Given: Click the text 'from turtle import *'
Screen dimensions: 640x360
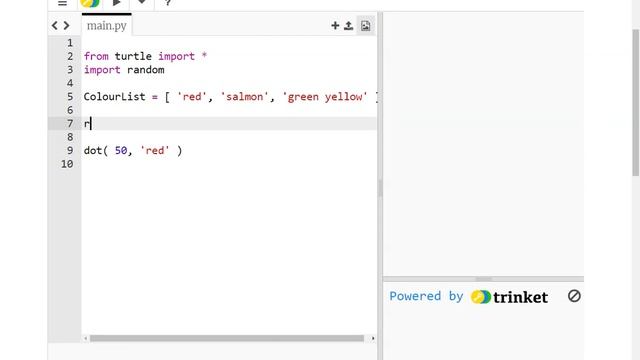Looking at the screenshot, I should tap(145, 56).
